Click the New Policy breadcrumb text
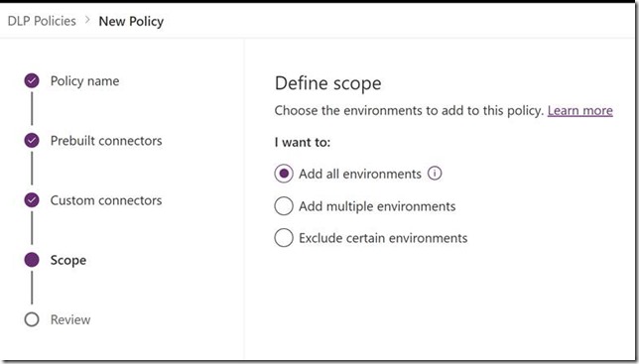This screenshot has width=639, height=364. [131, 21]
